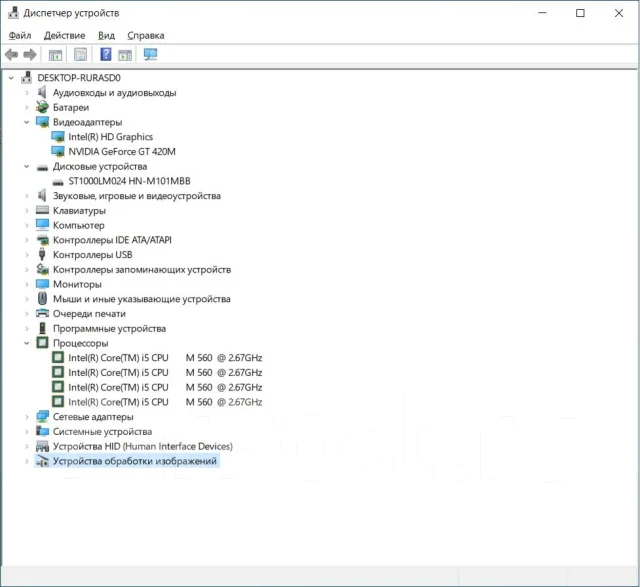Click the action pane toolbar icon
Viewport: 640px width, 587px height.
[x=125, y=55]
